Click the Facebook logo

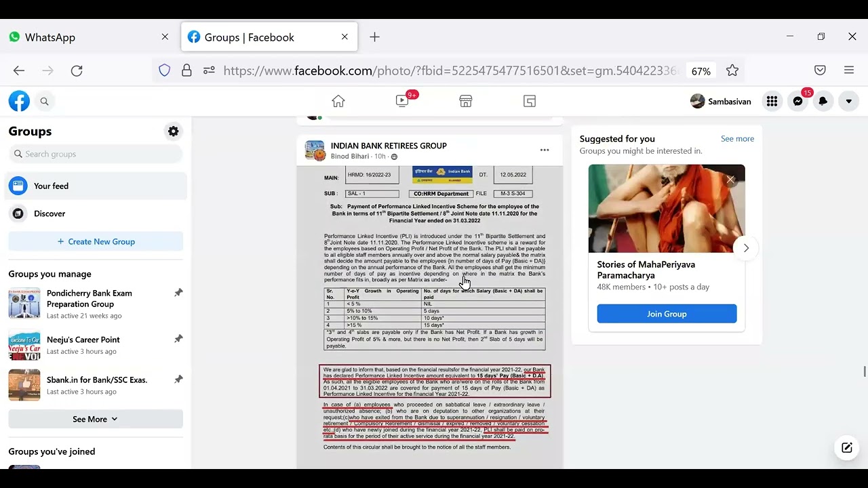pyautogui.click(x=19, y=101)
